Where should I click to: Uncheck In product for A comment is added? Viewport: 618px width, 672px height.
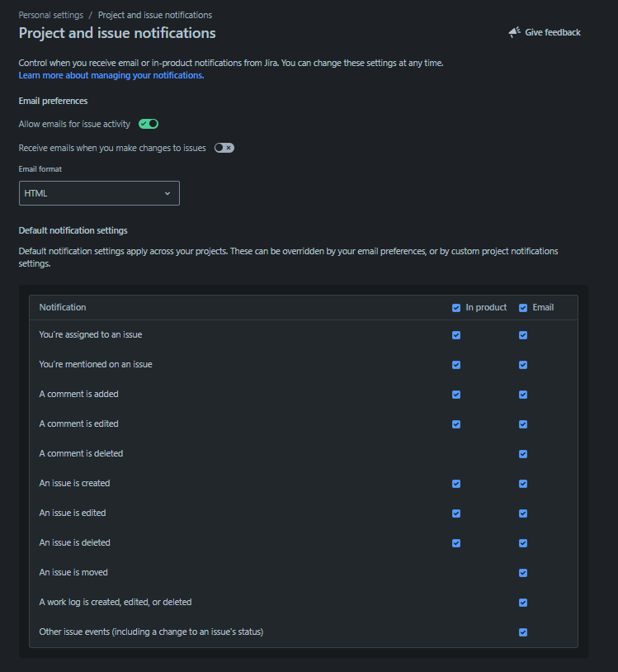point(456,395)
